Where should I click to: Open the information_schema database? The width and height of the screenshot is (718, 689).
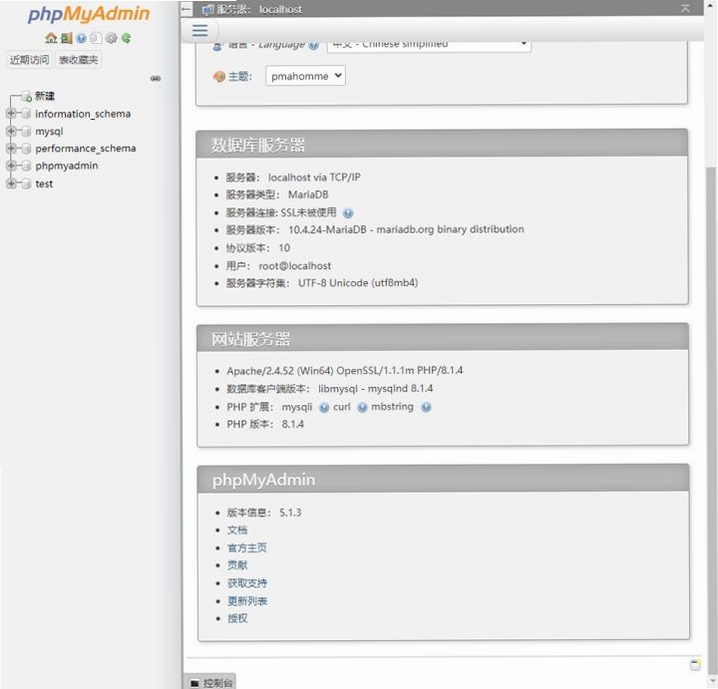[83, 114]
